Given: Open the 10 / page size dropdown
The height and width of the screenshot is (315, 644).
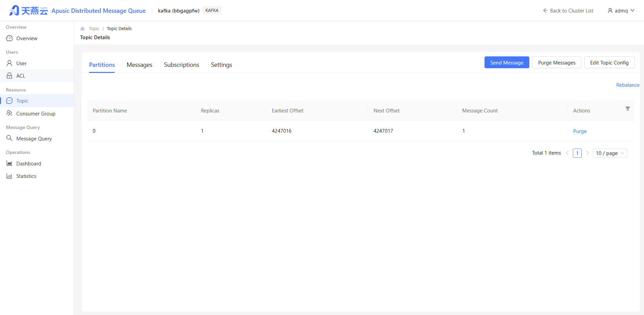Looking at the screenshot, I should pyautogui.click(x=610, y=153).
